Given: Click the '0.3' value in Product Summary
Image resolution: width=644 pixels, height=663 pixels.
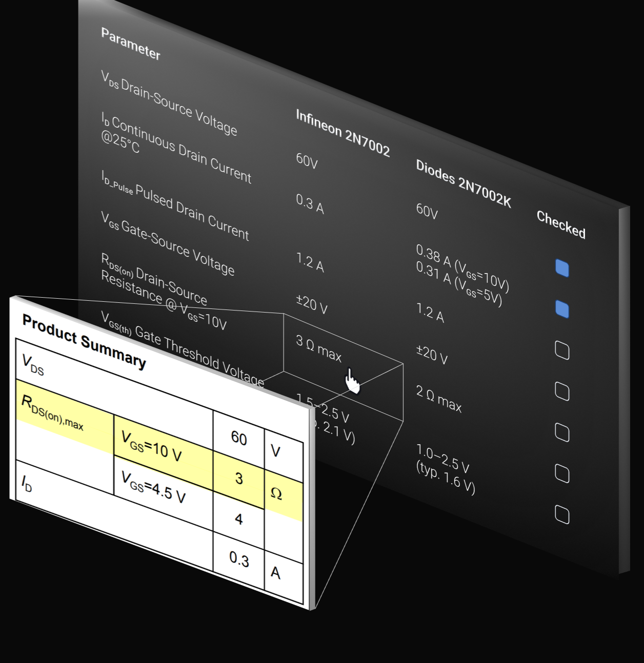Looking at the screenshot, I should point(239,559).
